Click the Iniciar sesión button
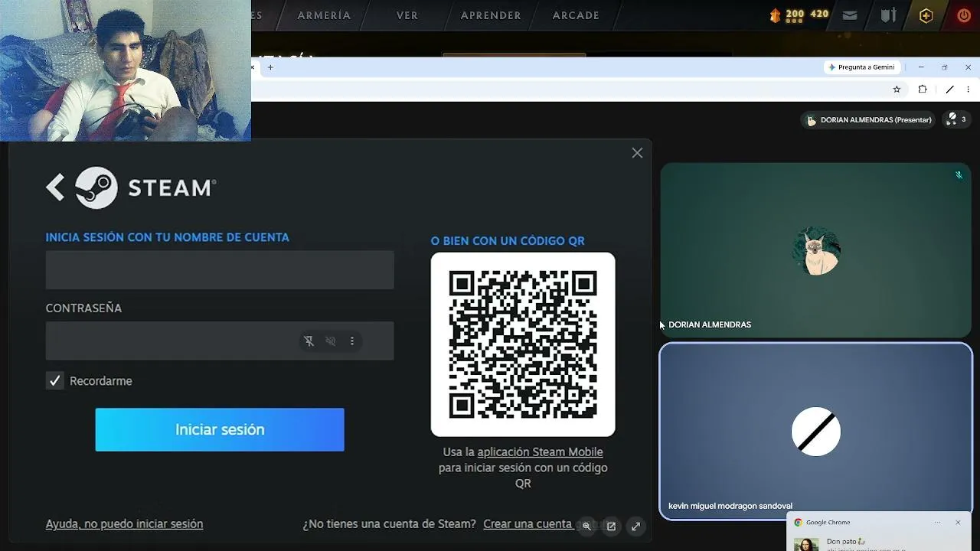 [x=220, y=429]
